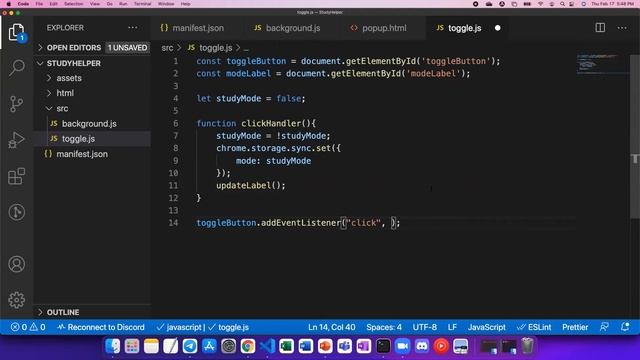The image size is (640, 360).
Task: Expand the Outline section
Action: click(x=40, y=312)
